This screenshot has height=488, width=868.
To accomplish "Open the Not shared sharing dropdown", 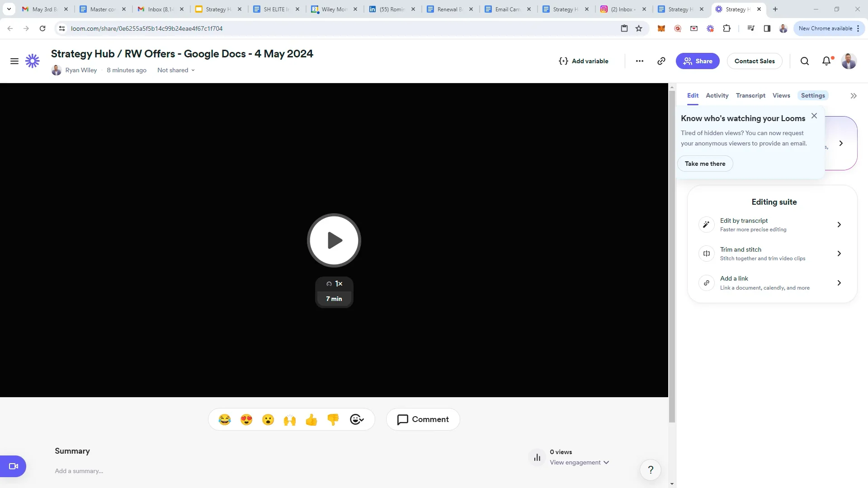I will coord(175,70).
